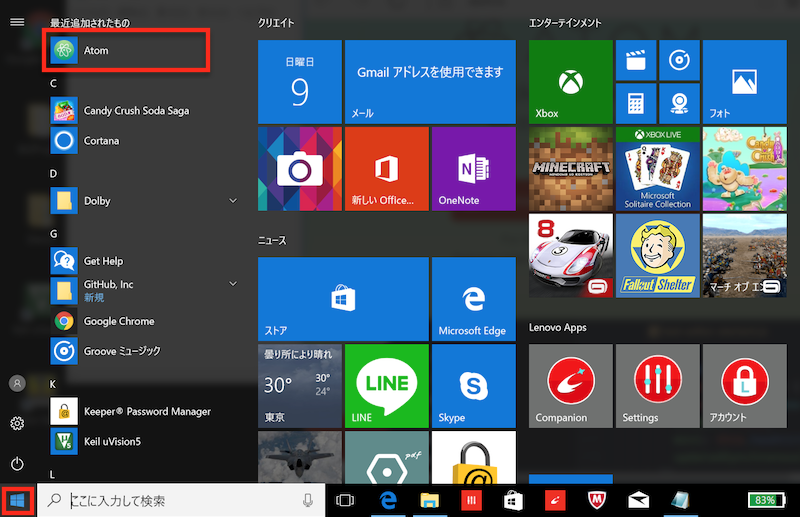Open the Xbox tile
The image size is (800, 517).
pos(570,82)
